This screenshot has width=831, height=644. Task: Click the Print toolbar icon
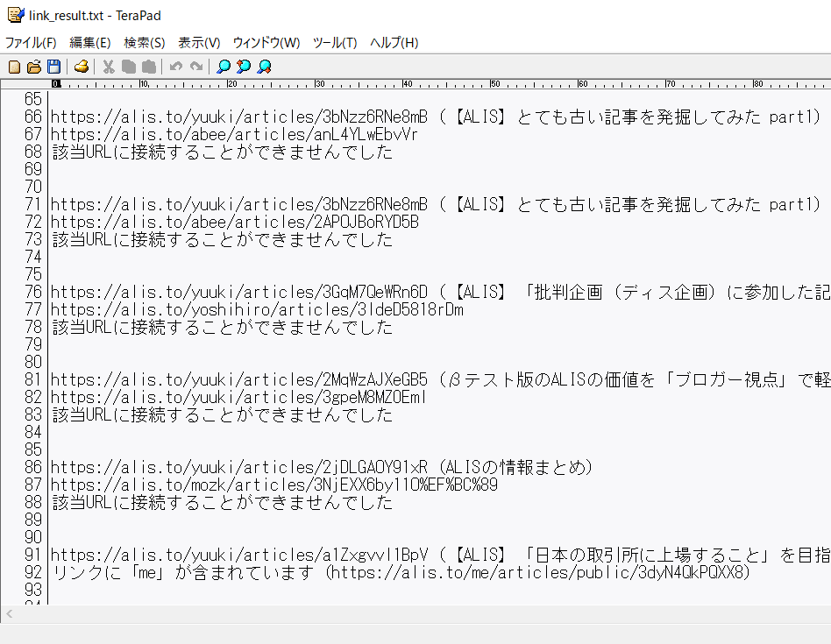tap(82, 67)
